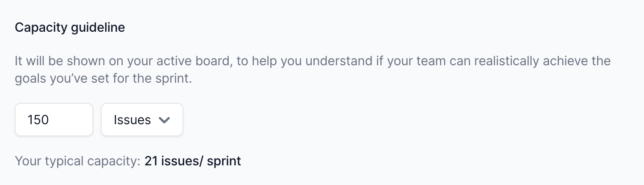
Task: Click the Issues label inside the dropdown
Action: (132, 120)
